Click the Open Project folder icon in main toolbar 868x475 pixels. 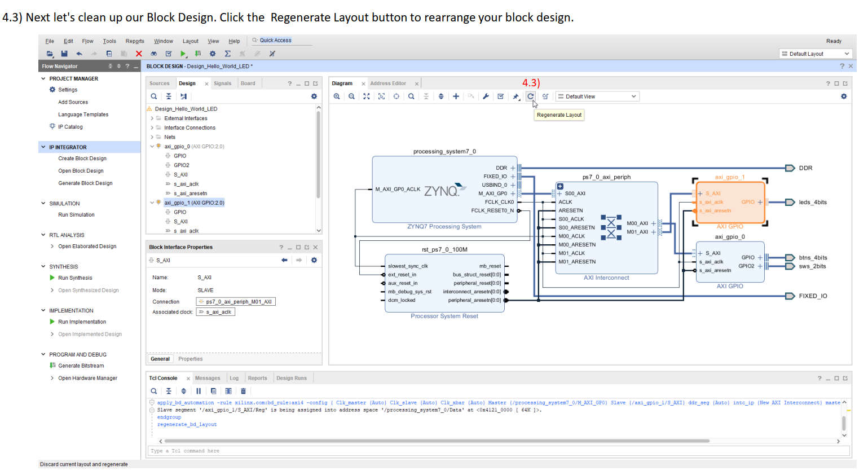click(x=50, y=54)
